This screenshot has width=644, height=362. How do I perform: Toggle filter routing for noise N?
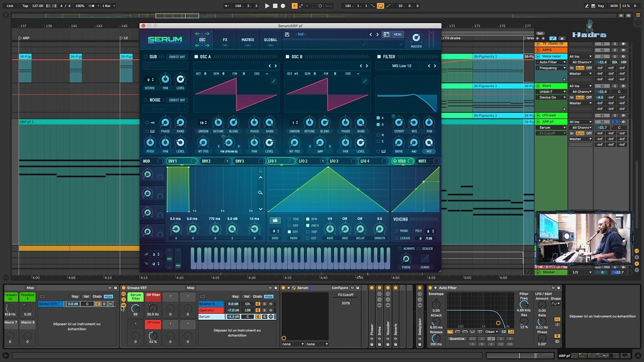(x=378, y=135)
